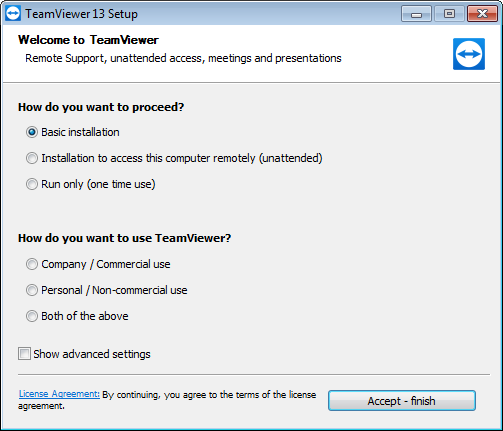Click the Welcome to TeamViewer heading
The image size is (503, 431).
click(88, 40)
